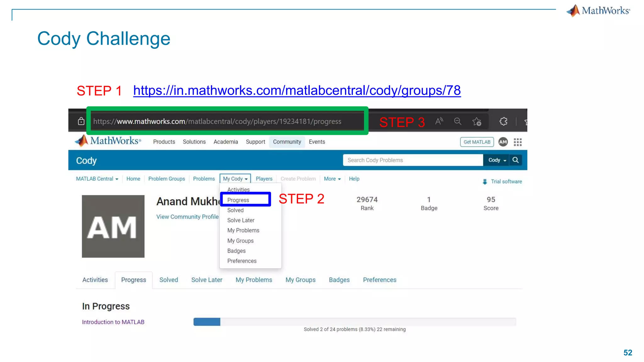Switch to Preferences tab
Image resolution: width=644 pixels, height=362 pixels.
(380, 280)
